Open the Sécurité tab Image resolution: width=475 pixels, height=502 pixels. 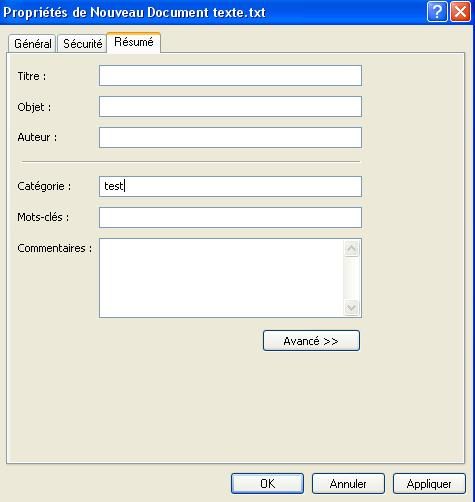(x=82, y=44)
